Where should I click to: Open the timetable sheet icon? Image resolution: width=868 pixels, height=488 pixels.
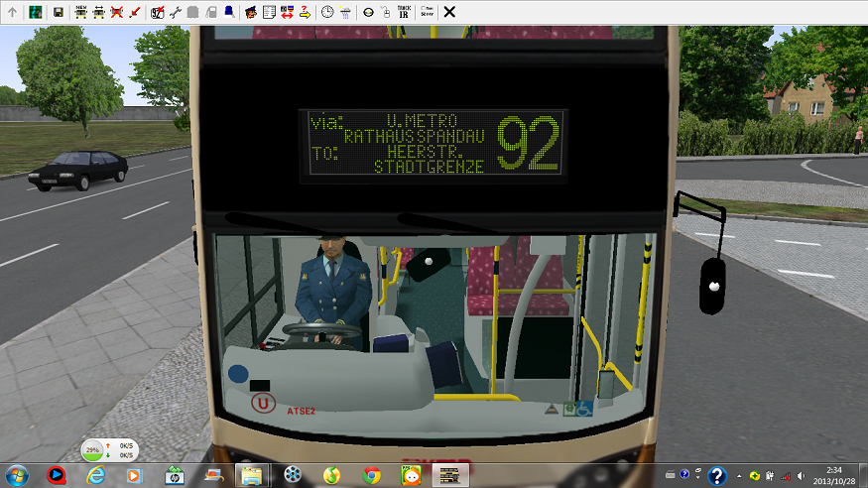(269, 12)
